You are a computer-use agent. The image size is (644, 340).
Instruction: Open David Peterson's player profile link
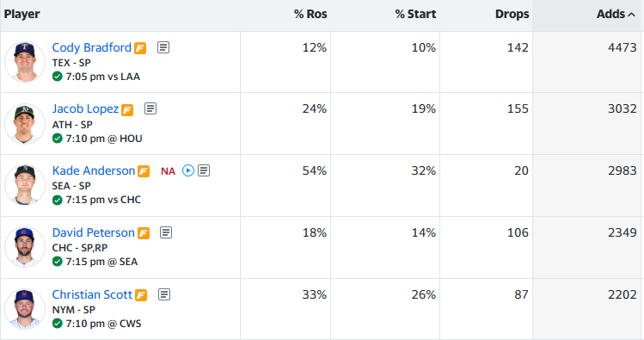[93, 232]
